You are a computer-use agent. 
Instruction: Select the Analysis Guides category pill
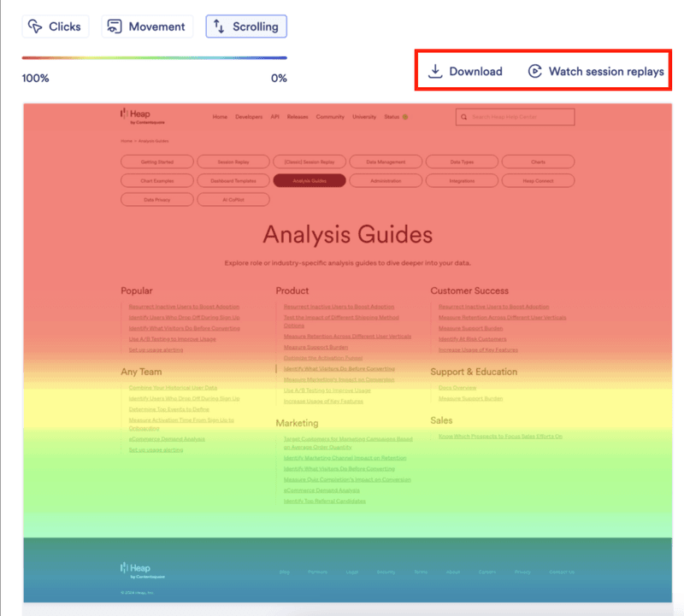(x=310, y=180)
